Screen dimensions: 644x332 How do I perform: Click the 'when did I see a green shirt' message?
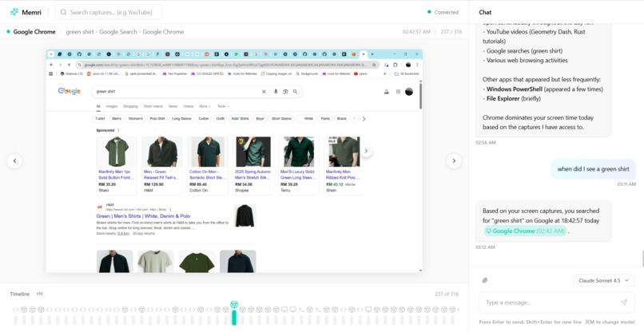(x=593, y=169)
